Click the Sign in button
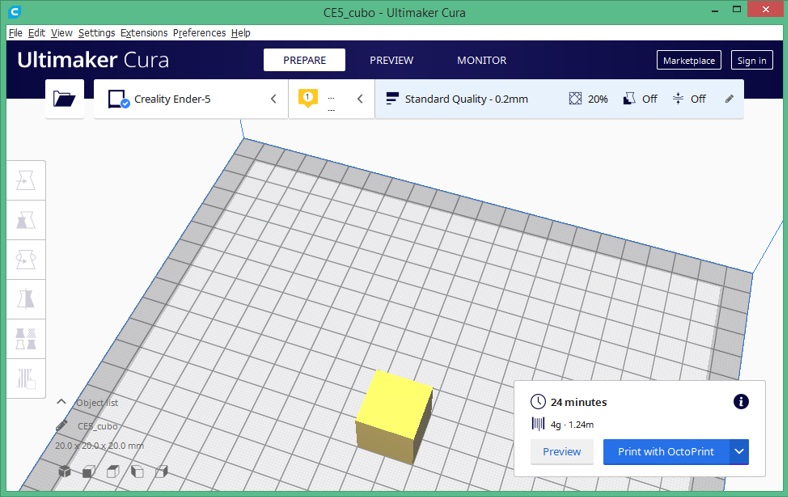 751,60
